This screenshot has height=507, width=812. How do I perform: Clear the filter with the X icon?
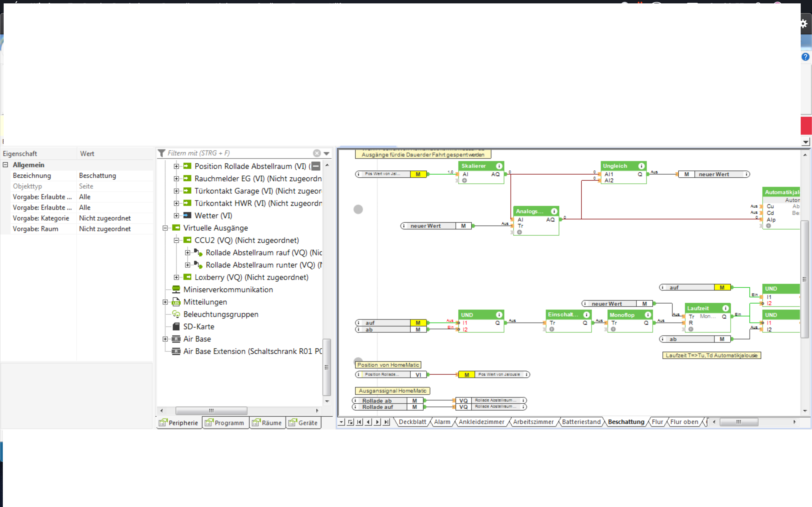[316, 153]
